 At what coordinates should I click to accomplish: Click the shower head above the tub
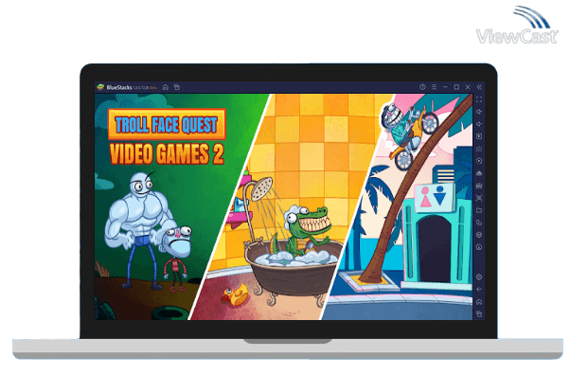pos(262,188)
